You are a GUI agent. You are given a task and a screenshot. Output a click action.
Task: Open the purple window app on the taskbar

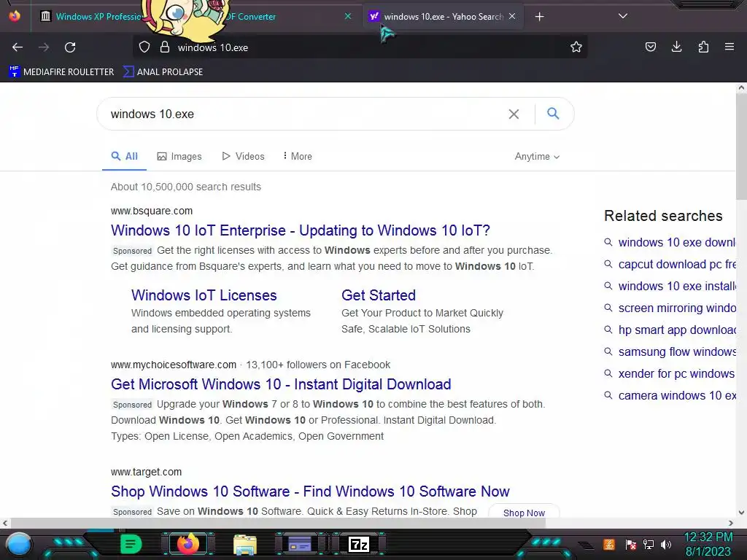pyautogui.click(x=300, y=544)
